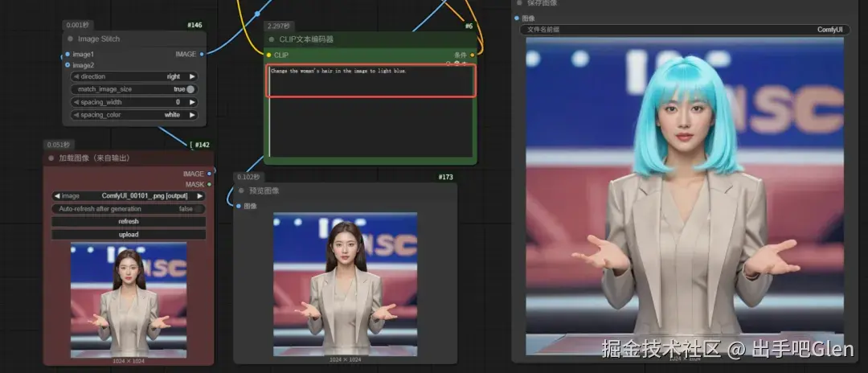868x373 pixels.
Task: Click the 条件 output port
Action: coord(473,55)
